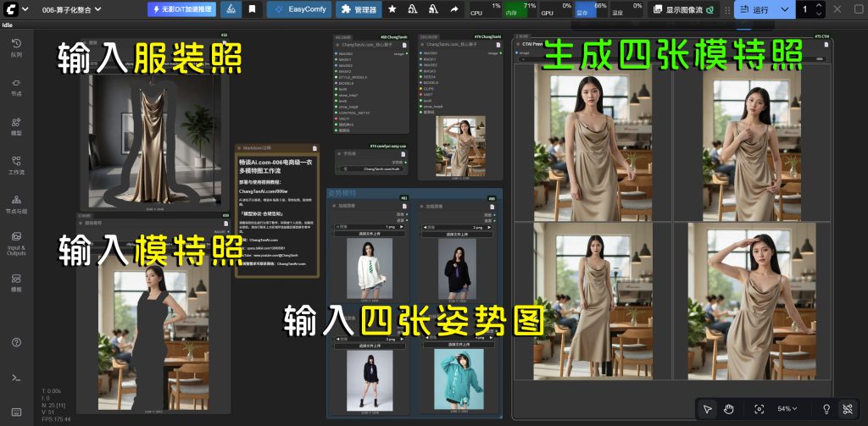The height and width of the screenshot is (426, 868).
Task: Click the blue tent icon beside bookmark
Action: (x=231, y=9)
